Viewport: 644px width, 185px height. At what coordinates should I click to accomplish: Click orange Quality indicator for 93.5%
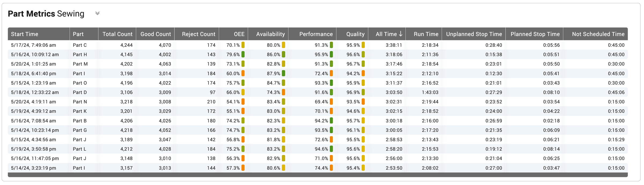tap(363, 102)
